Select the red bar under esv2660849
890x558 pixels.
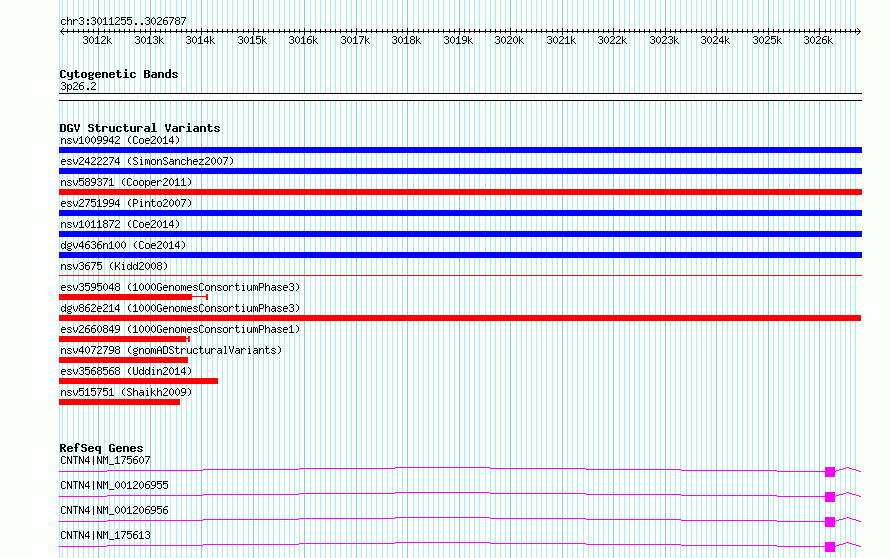click(x=123, y=339)
